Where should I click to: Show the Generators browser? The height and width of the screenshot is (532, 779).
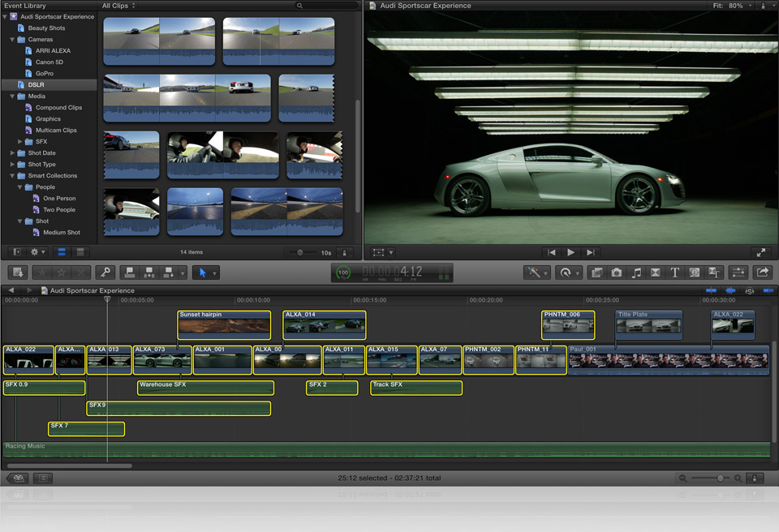[694, 272]
